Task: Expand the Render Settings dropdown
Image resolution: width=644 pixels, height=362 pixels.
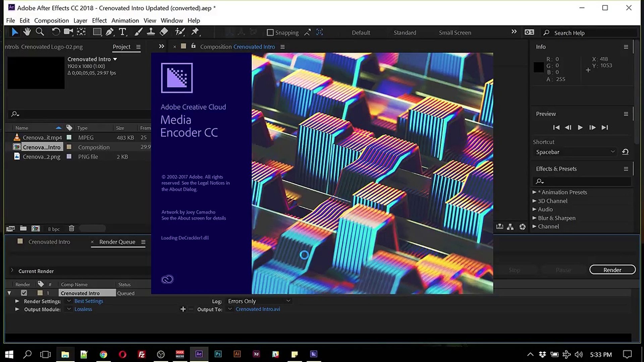Action: pyautogui.click(x=68, y=301)
